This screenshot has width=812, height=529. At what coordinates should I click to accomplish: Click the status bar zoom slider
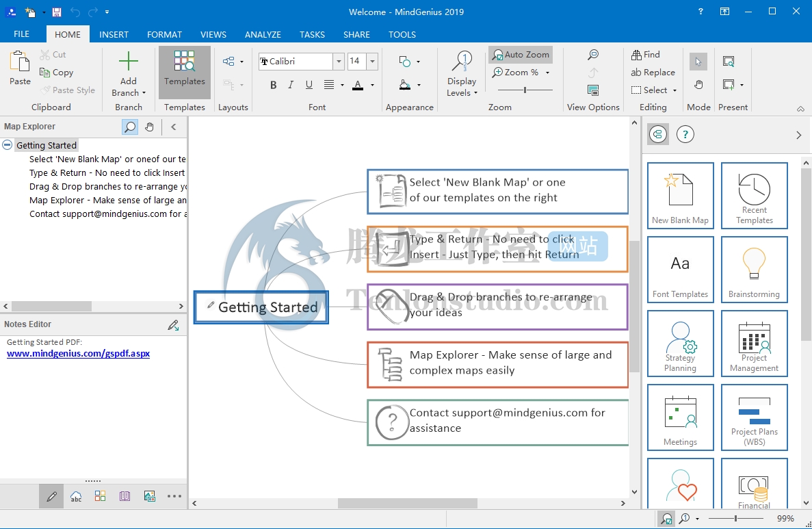click(735, 518)
